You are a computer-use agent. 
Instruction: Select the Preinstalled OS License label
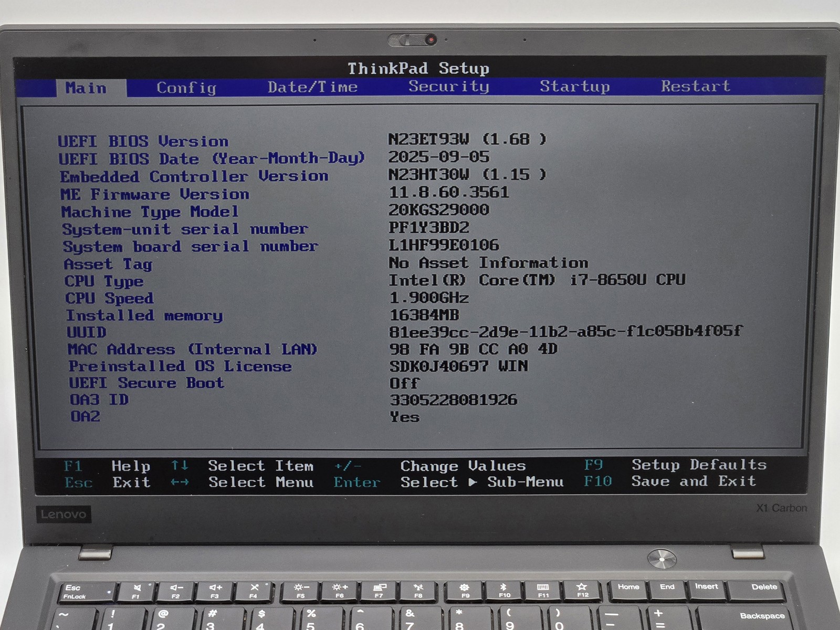pyautogui.click(x=180, y=366)
